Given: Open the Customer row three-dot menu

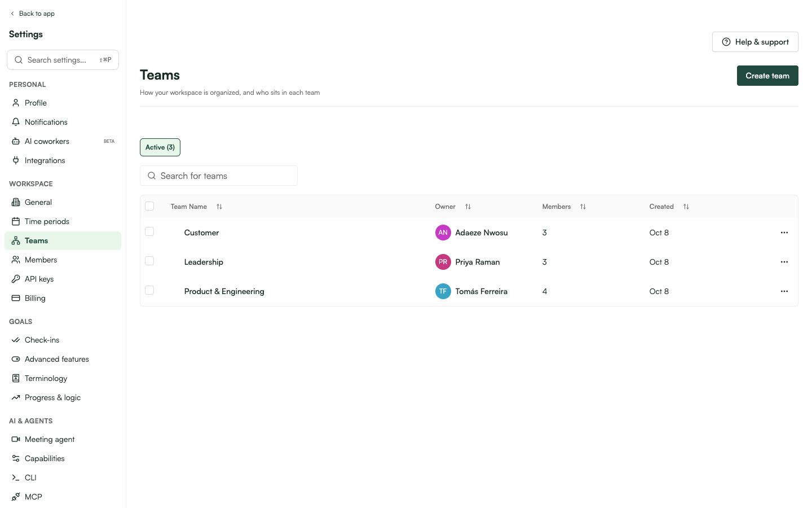Looking at the screenshot, I should (784, 233).
